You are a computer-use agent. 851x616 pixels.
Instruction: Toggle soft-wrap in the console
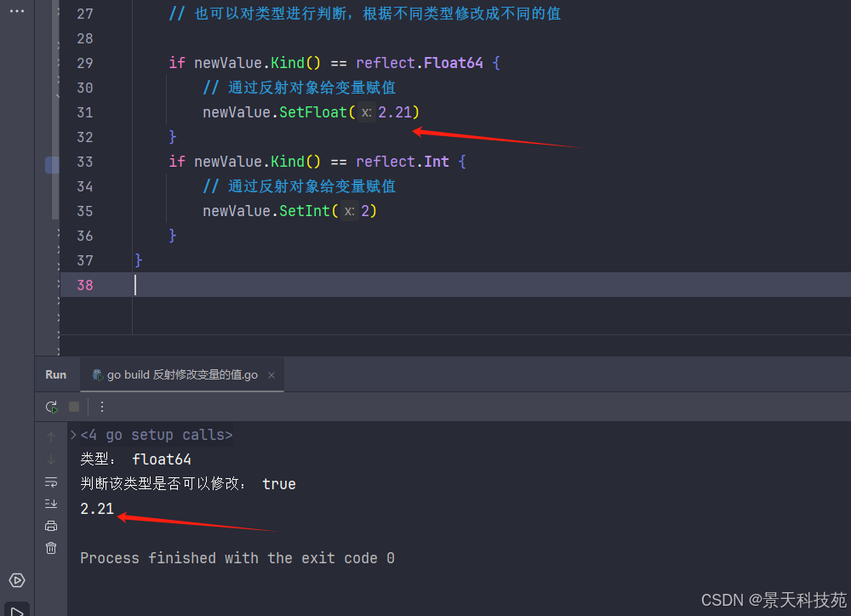pyautogui.click(x=51, y=482)
